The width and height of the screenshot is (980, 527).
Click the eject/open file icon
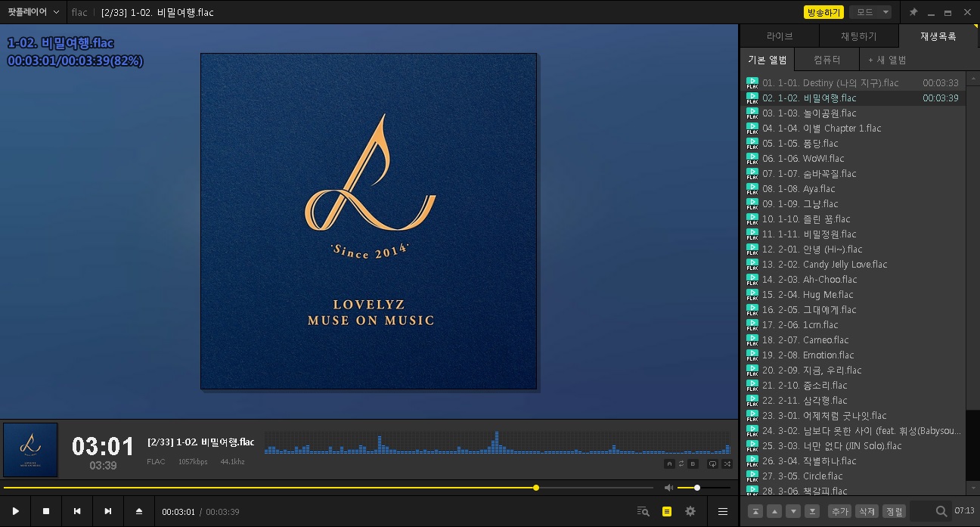coord(139,511)
